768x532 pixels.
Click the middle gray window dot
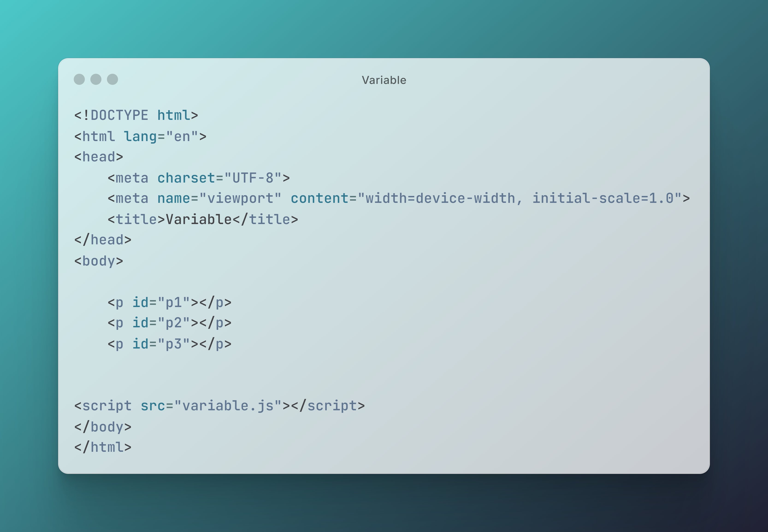(x=96, y=79)
